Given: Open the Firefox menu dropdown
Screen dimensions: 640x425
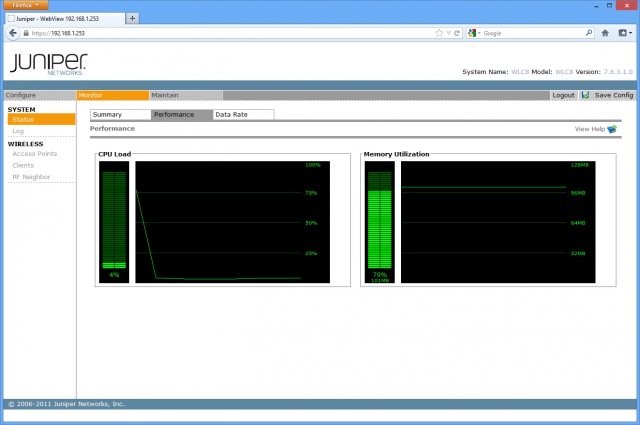Looking at the screenshot, I should coord(25,5).
